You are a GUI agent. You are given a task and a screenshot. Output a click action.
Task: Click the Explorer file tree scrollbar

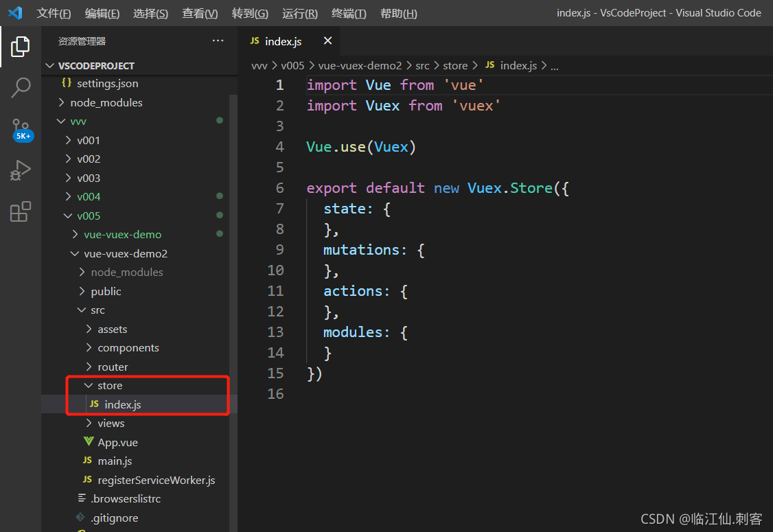[x=233, y=313]
